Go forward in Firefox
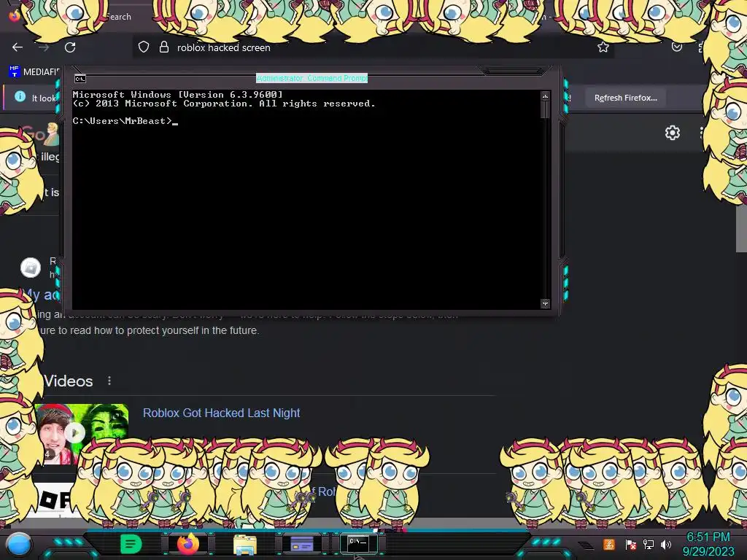This screenshot has height=560, width=747. [x=44, y=47]
